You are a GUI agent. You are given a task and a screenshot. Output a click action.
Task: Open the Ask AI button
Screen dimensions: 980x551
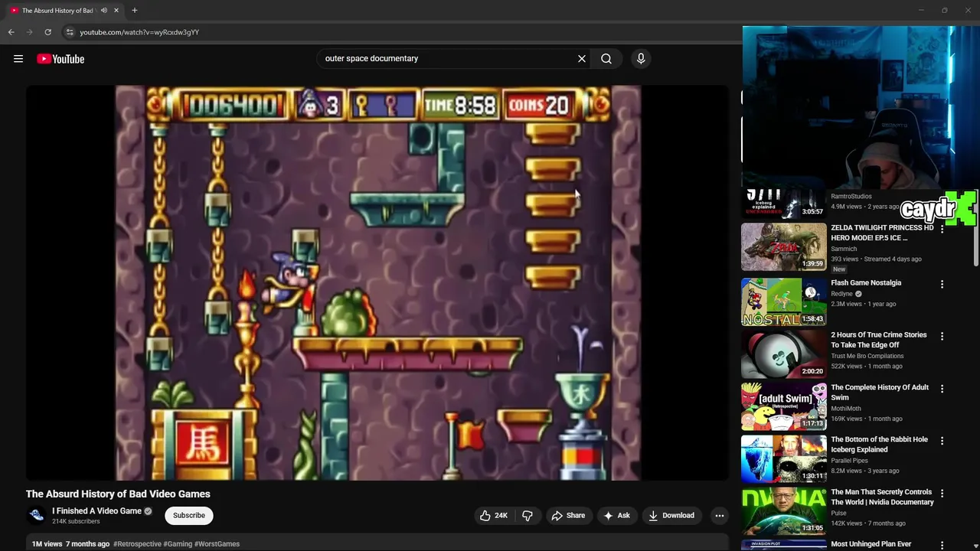tap(616, 516)
